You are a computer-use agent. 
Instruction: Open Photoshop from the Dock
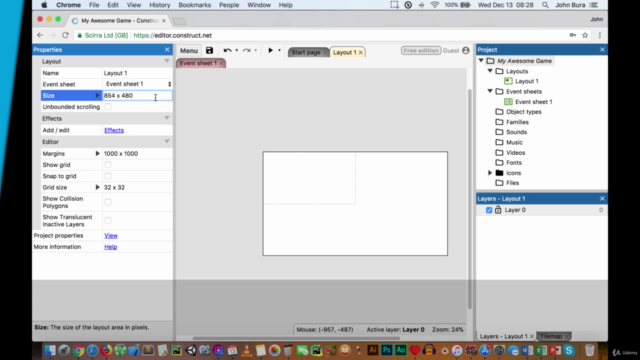[387, 350]
